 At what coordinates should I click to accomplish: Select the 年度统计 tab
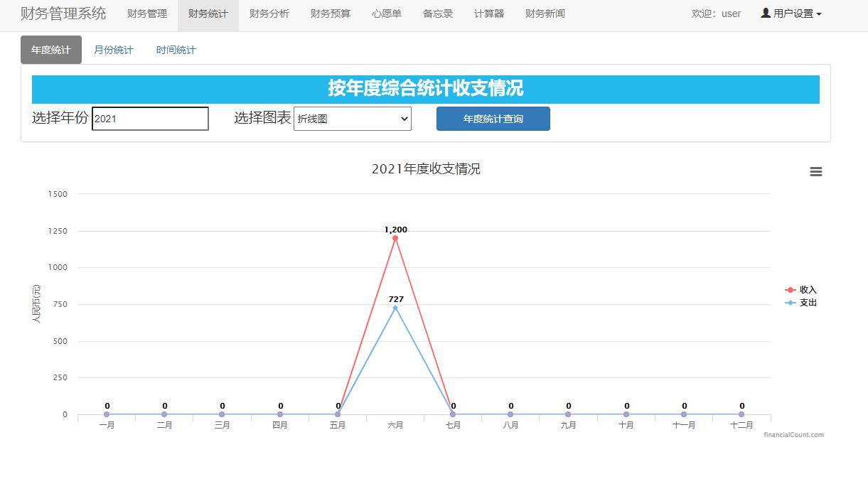point(50,49)
